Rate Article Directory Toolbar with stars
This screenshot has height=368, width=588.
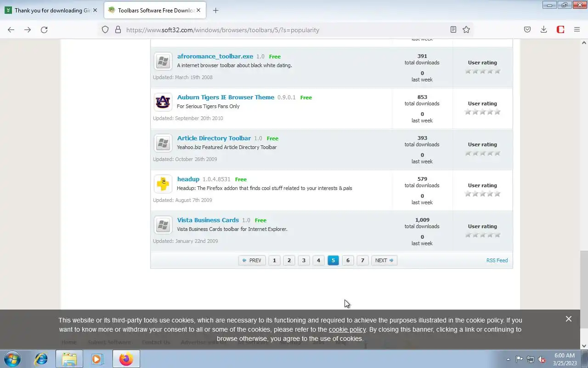click(x=482, y=153)
